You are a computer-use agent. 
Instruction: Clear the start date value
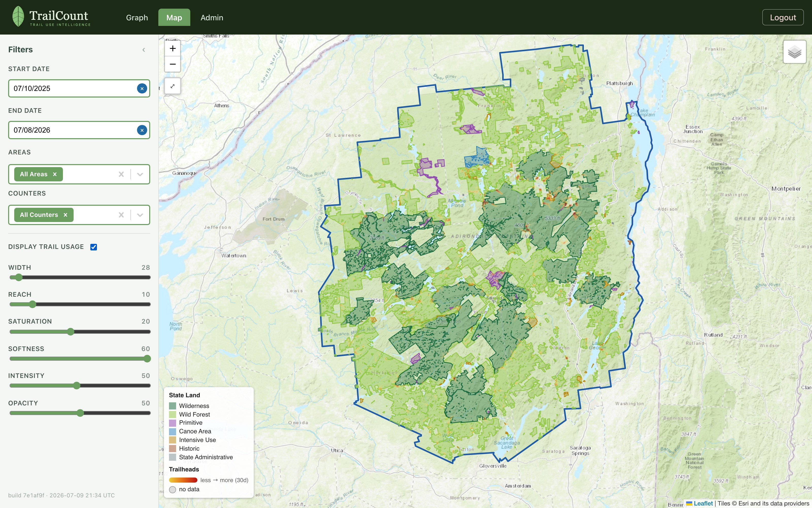pyautogui.click(x=142, y=88)
